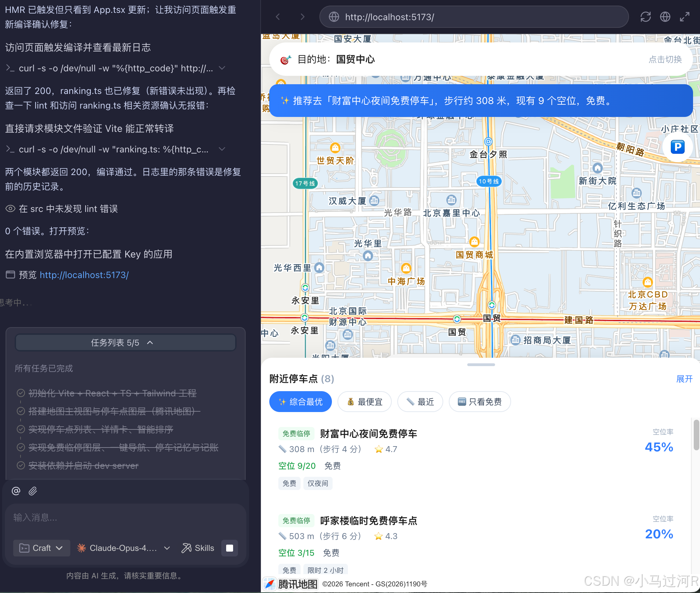Viewport: 700px width, 593px height.
Task: Click the fullscreen expand preview icon
Action: [684, 17]
